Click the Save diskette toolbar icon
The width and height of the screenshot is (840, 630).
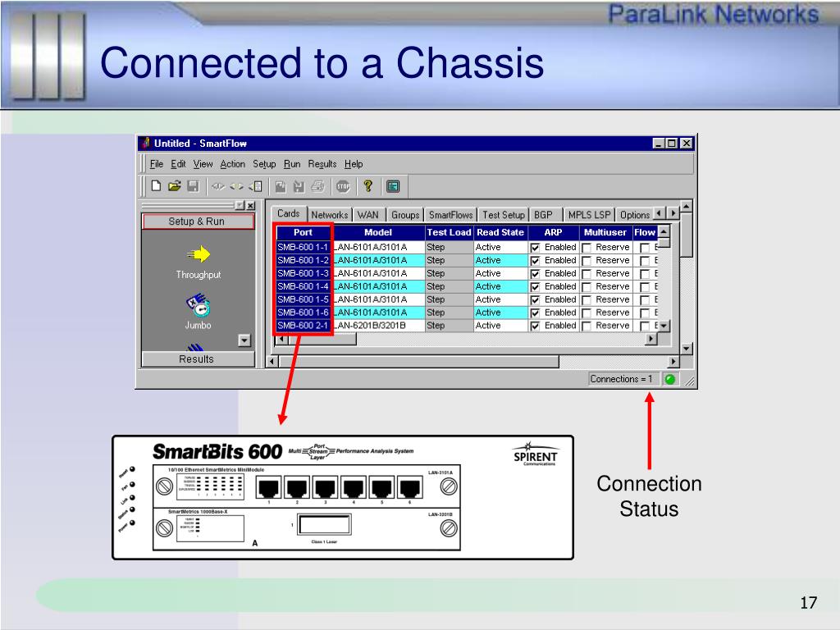coord(193,186)
